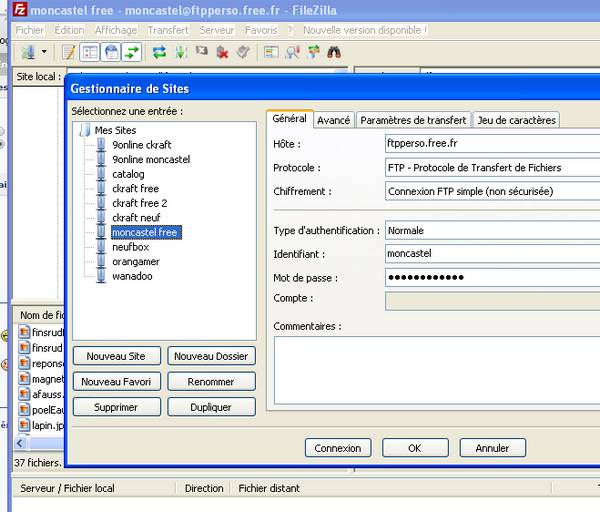Select the moncastel free site
The image size is (600, 512).
tap(146, 232)
